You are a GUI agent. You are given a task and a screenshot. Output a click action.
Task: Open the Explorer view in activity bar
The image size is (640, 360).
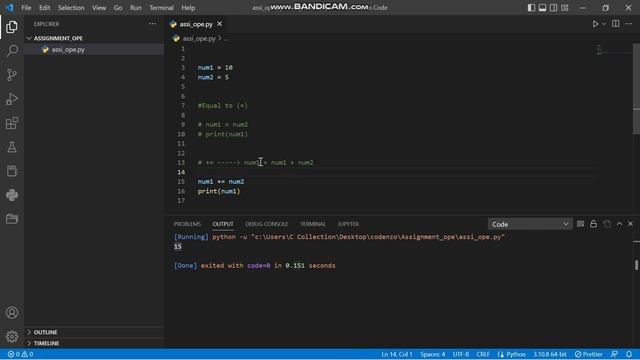coord(12,27)
